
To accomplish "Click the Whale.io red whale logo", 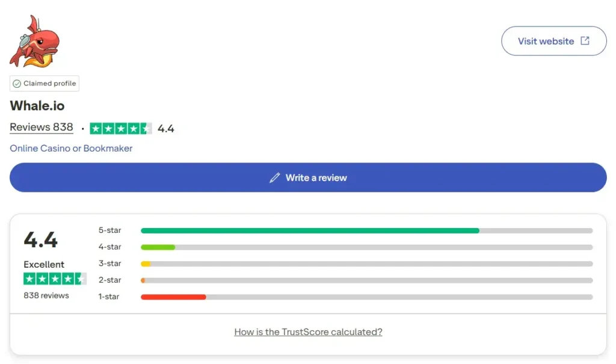I will click(34, 42).
